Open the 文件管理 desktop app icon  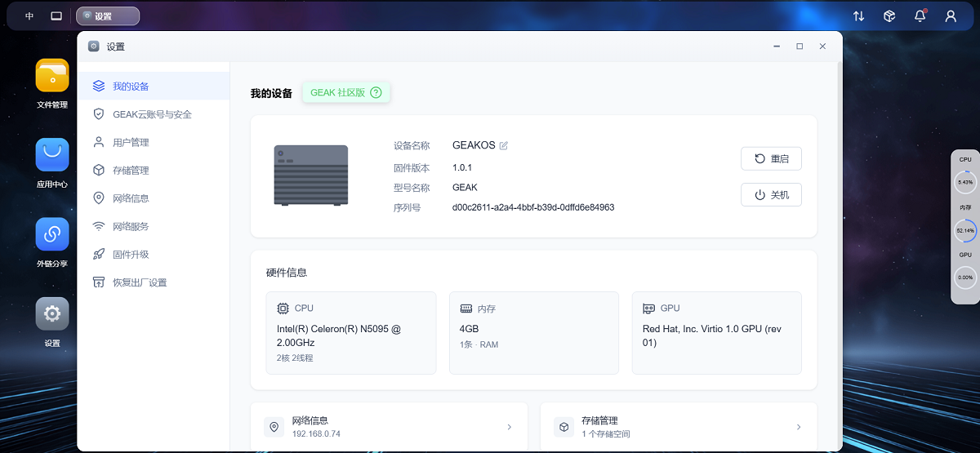pos(52,76)
